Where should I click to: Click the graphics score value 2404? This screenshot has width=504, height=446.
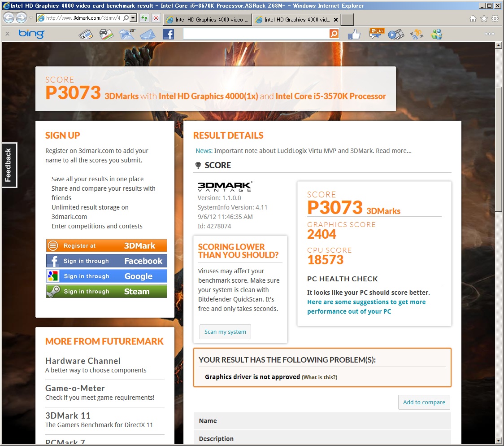[x=322, y=234]
